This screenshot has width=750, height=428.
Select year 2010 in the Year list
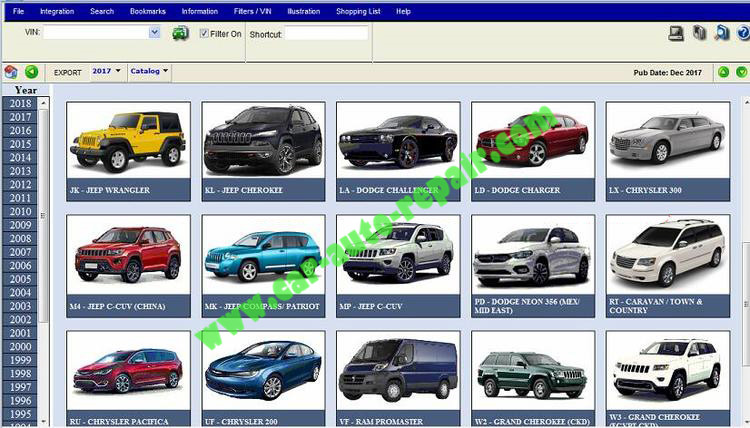(x=20, y=211)
